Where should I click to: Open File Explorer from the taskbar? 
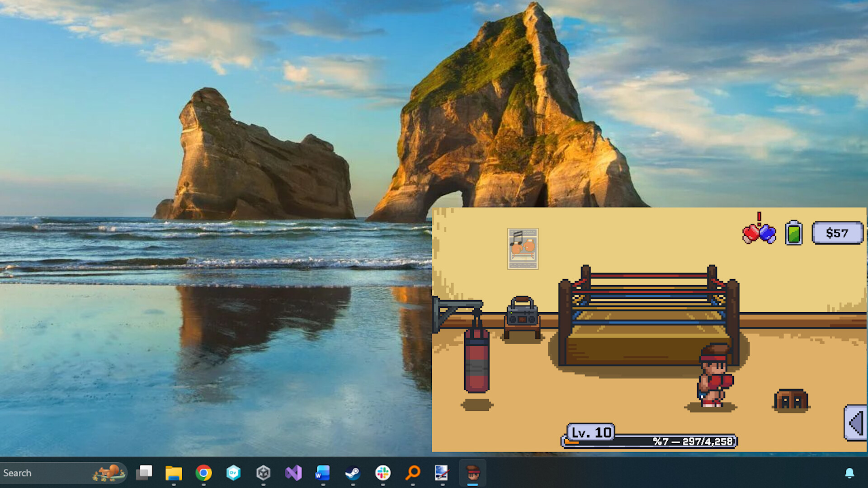(x=174, y=473)
